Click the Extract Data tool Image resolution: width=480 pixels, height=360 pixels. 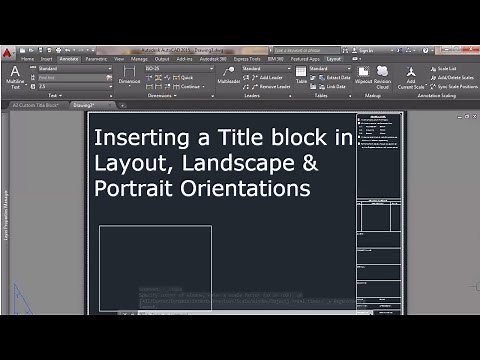[x=335, y=78]
